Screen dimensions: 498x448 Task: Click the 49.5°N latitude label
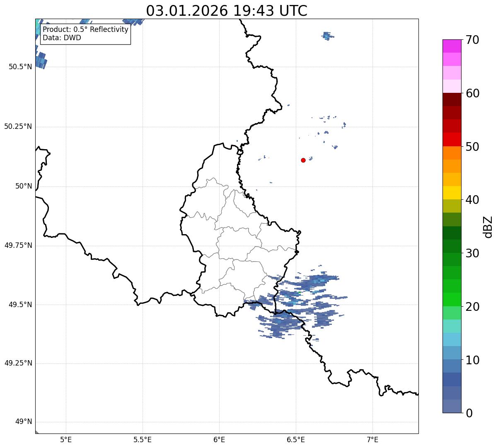20,305
